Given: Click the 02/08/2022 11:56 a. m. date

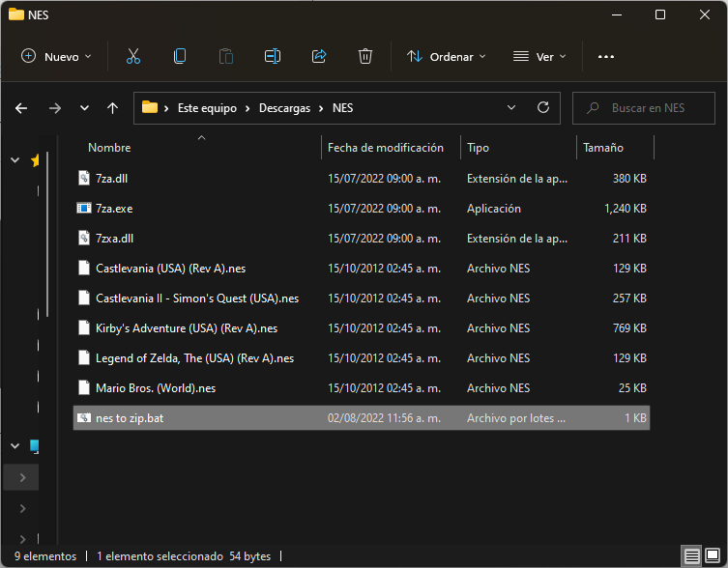Looking at the screenshot, I should tap(384, 418).
